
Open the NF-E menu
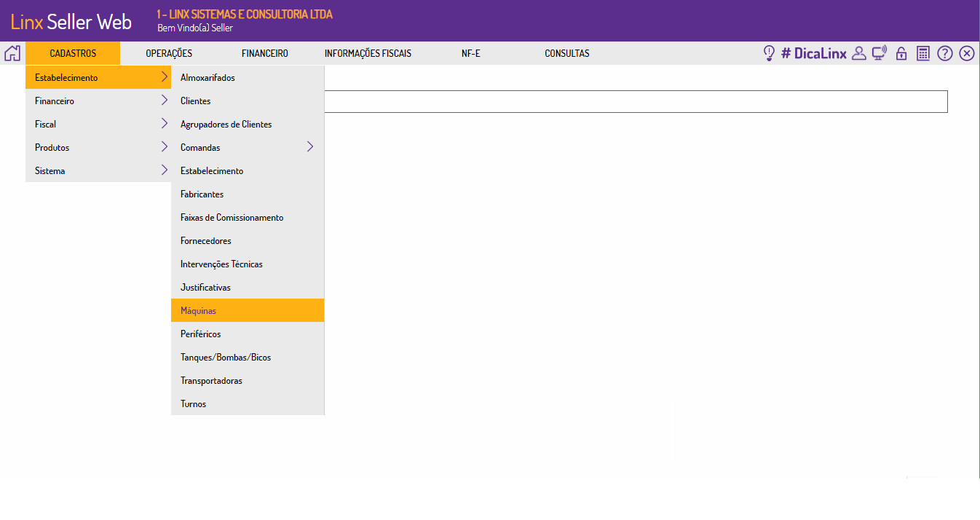point(471,53)
